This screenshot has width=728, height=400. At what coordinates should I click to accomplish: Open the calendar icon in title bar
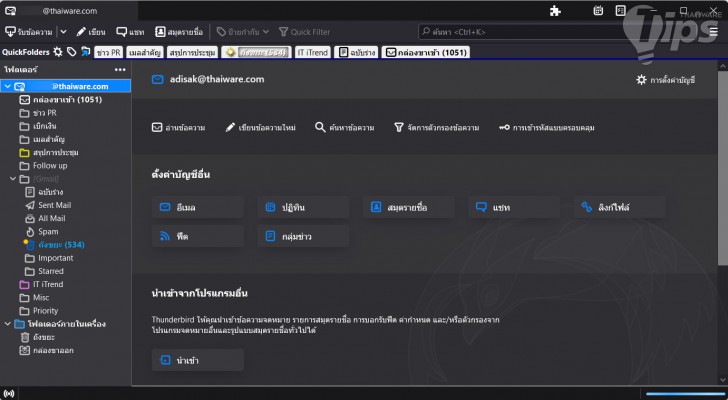tap(598, 11)
